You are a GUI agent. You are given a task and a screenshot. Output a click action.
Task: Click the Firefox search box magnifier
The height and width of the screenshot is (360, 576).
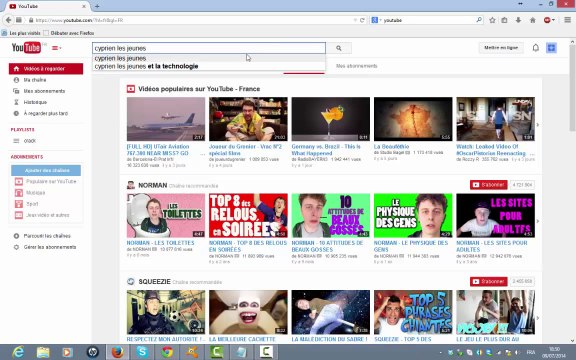pos(479,20)
